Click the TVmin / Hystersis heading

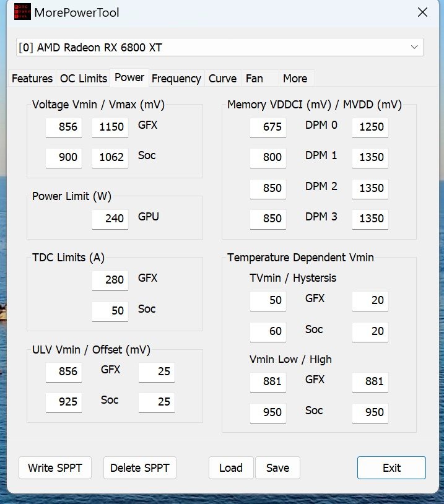292,278
